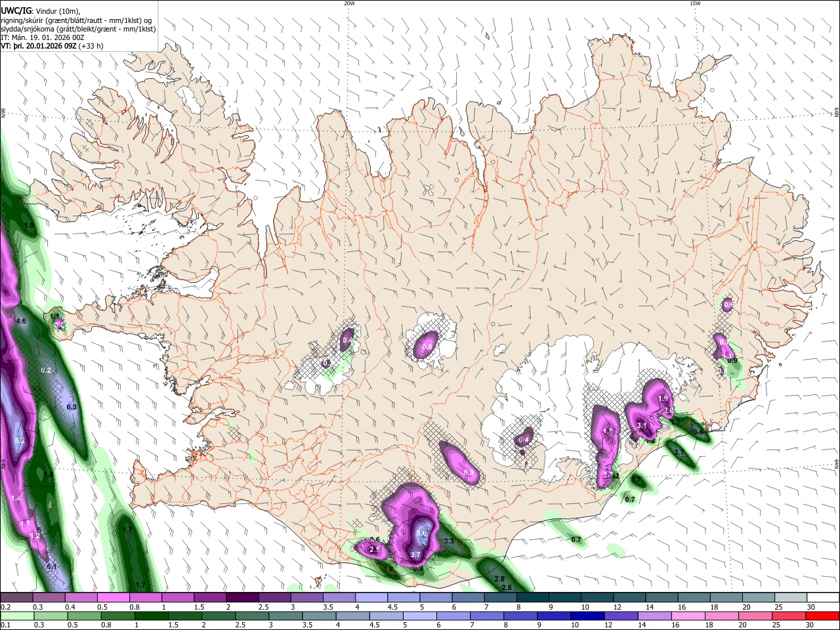Click the 0.4 value on the hatched glacier area

coord(524,440)
